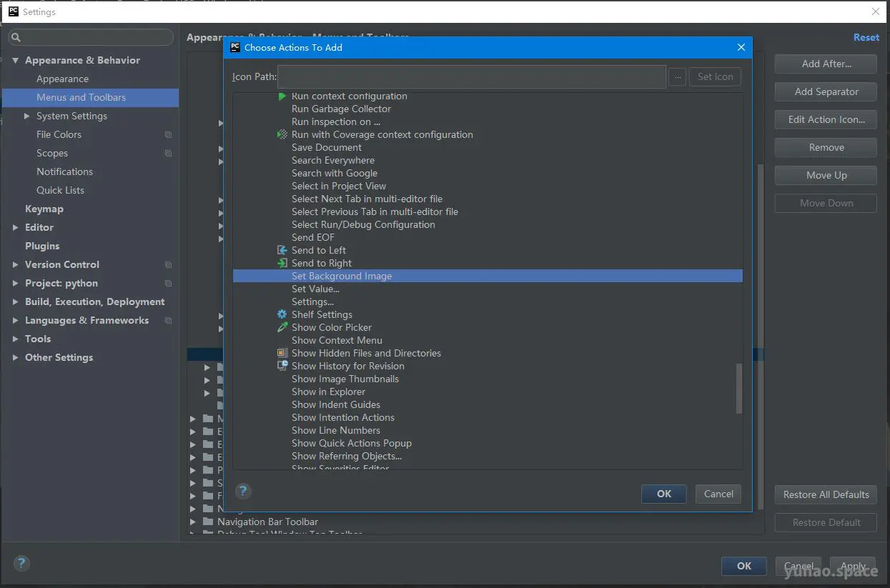Click the Shelf Settings gear icon
The width and height of the screenshot is (890, 588).
click(x=282, y=314)
